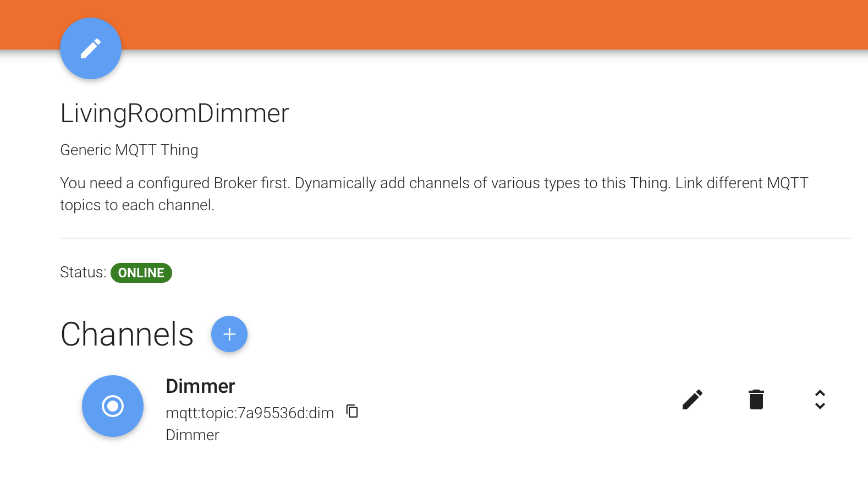868x504 pixels.
Task: Click the mqtt:topic:7a95536d:dim UID text
Action: 250,413
